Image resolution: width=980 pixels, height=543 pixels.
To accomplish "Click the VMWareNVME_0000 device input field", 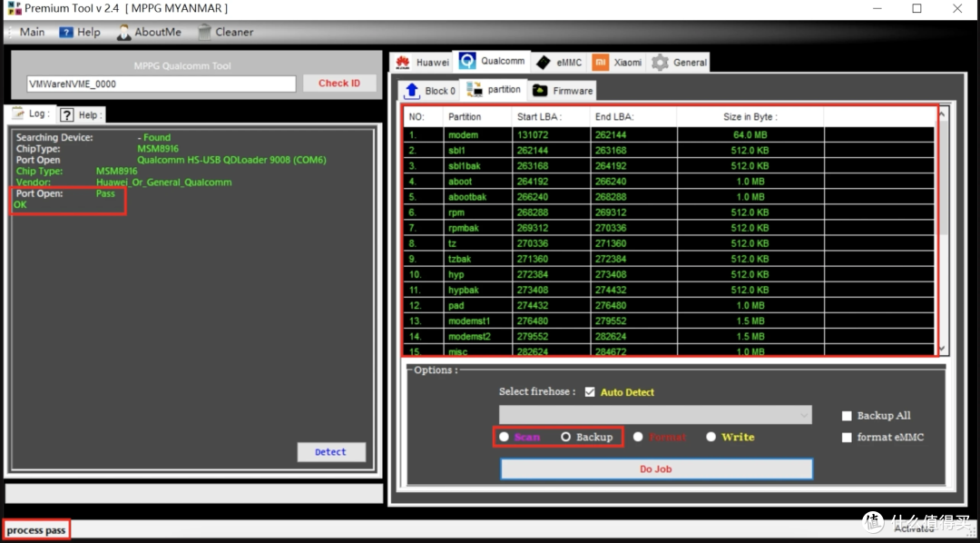I will coord(162,84).
